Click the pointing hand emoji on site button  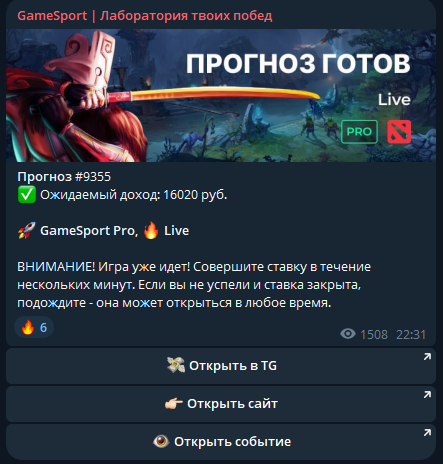tap(174, 404)
